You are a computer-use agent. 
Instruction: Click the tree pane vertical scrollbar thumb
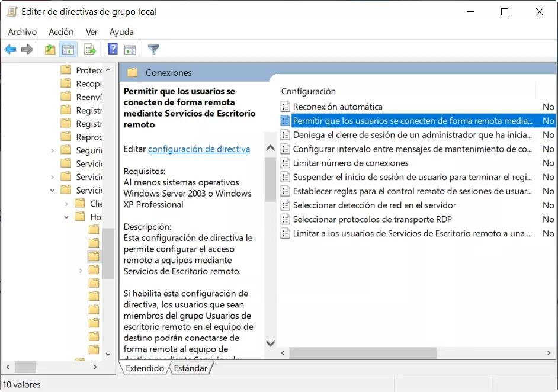pyautogui.click(x=108, y=253)
